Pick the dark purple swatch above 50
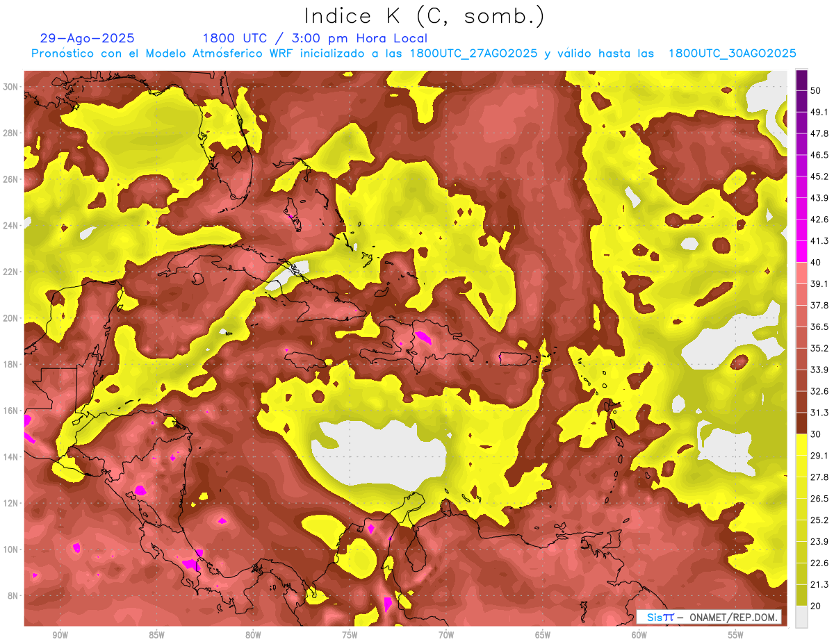The image size is (834, 644). (x=801, y=80)
